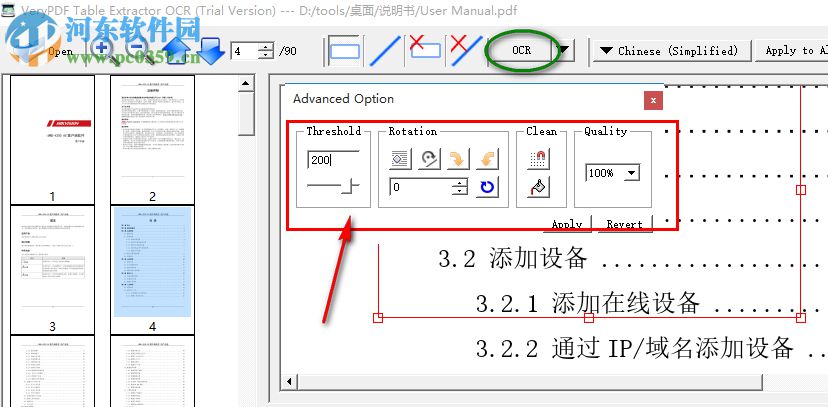Click the text '3.2.1 添加在线设备'

pos(588,304)
